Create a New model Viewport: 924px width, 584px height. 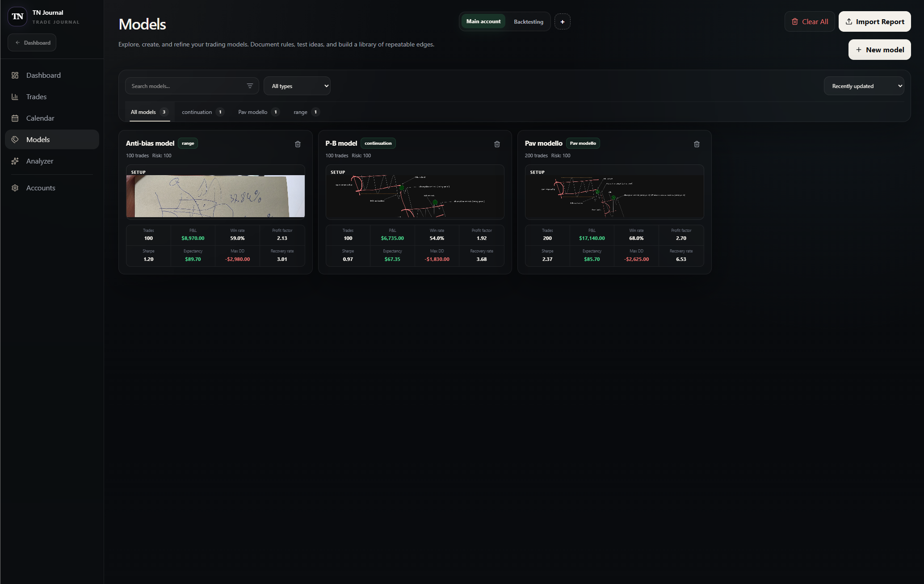(x=879, y=50)
